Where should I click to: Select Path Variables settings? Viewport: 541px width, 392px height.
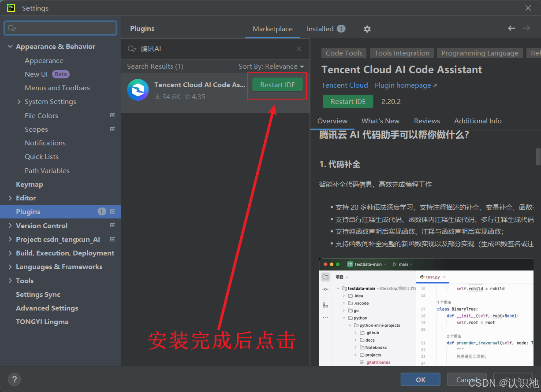click(x=47, y=170)
